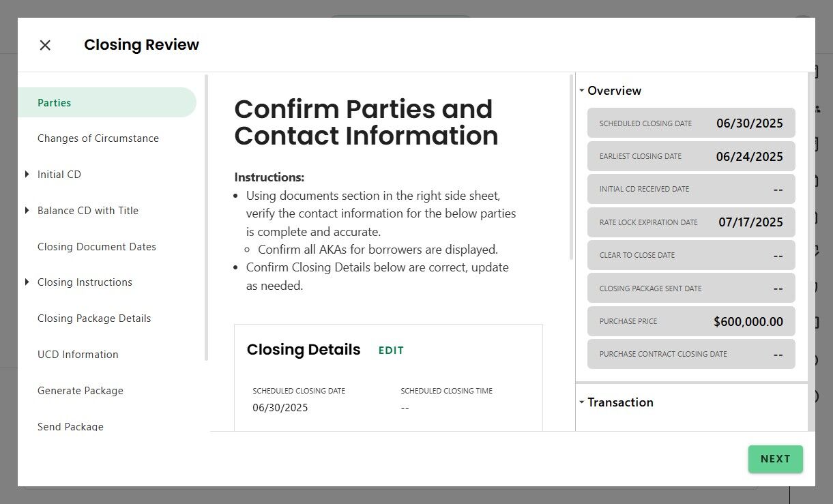Click the instructions panel scrollbar
Screen dimensions: 833x504
point(572,167)
